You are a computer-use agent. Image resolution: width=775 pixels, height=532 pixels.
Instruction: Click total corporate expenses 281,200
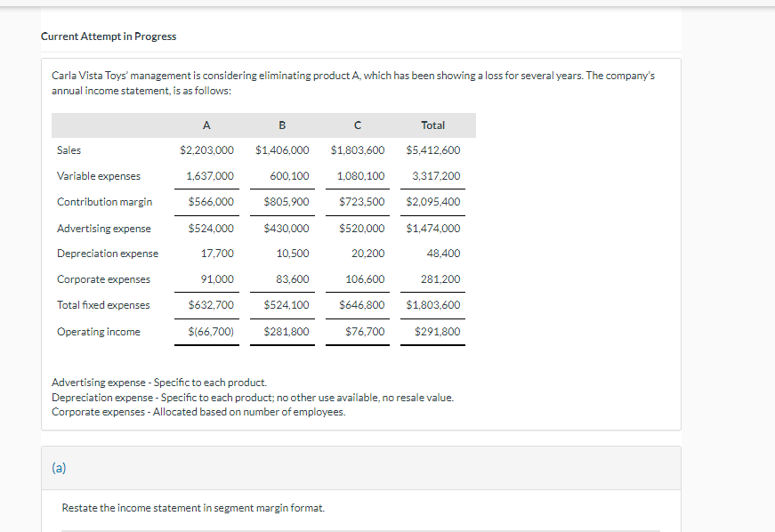[440, 279]
